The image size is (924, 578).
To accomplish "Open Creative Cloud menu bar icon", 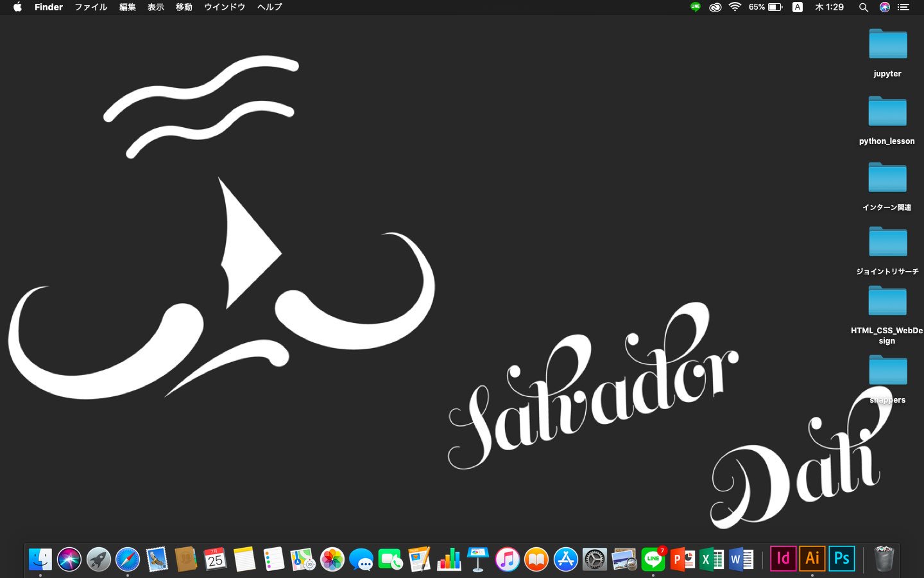I will [x=715, y=7].
